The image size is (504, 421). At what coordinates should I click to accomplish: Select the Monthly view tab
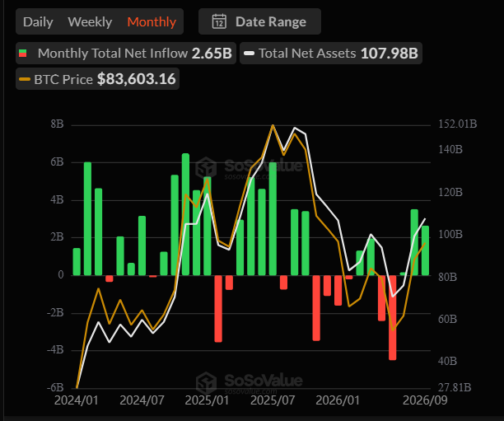pos(152,22)
